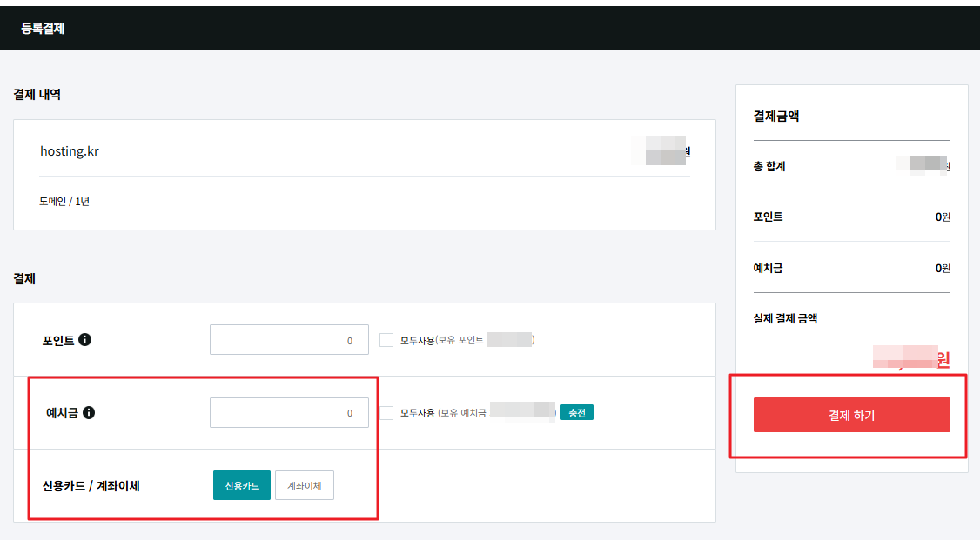Click the 신용카드 / 계좌이체 row label

click(x=91, y=486)
